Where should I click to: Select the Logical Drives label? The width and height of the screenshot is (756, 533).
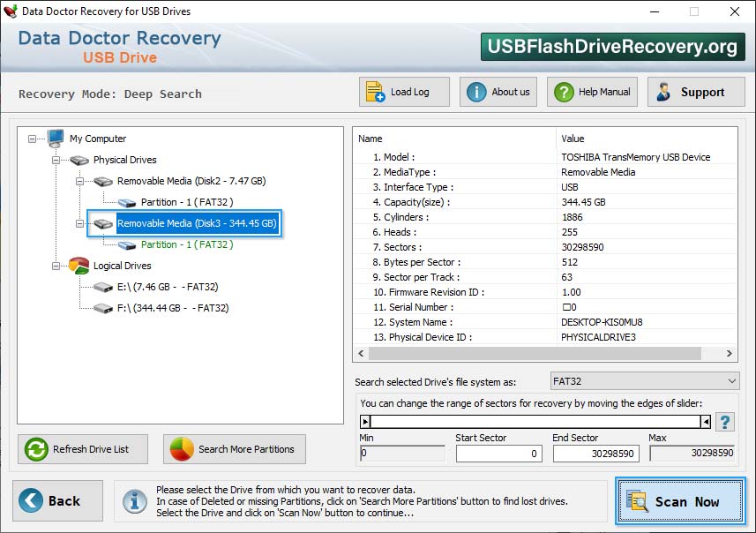point(122,266)
